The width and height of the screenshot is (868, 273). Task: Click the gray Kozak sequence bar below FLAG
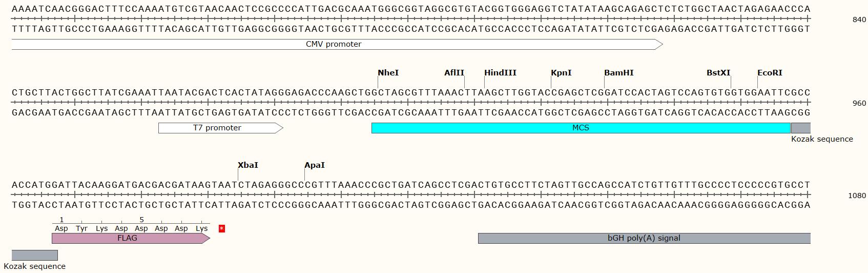pyautogui.click(x=35, y=255)
